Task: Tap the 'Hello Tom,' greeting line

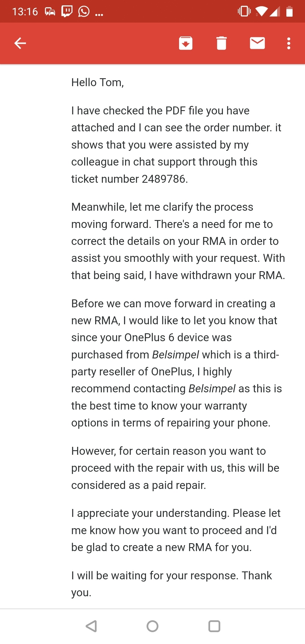Action: coord(97,82)
